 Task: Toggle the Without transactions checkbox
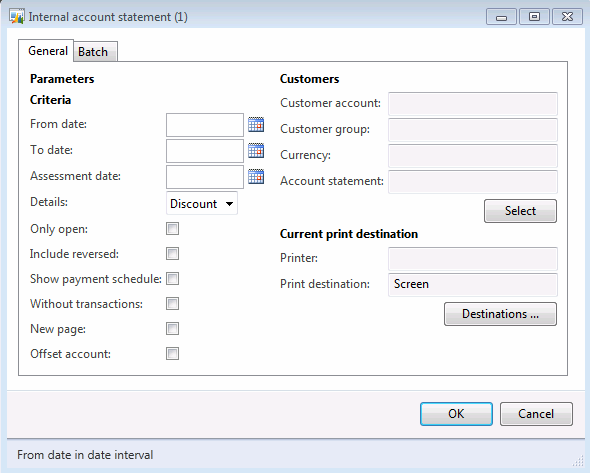(x=172, y=304)
